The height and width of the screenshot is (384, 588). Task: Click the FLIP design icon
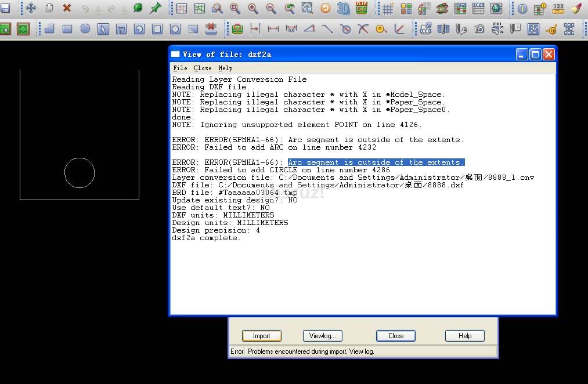click(x=362, y=8)
